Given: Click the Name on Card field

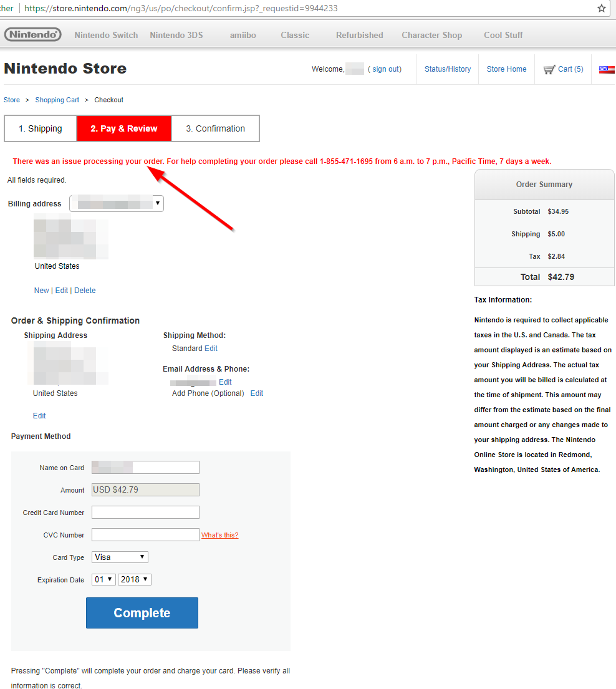Looking at the screenshot, I should tap(145, 467).
